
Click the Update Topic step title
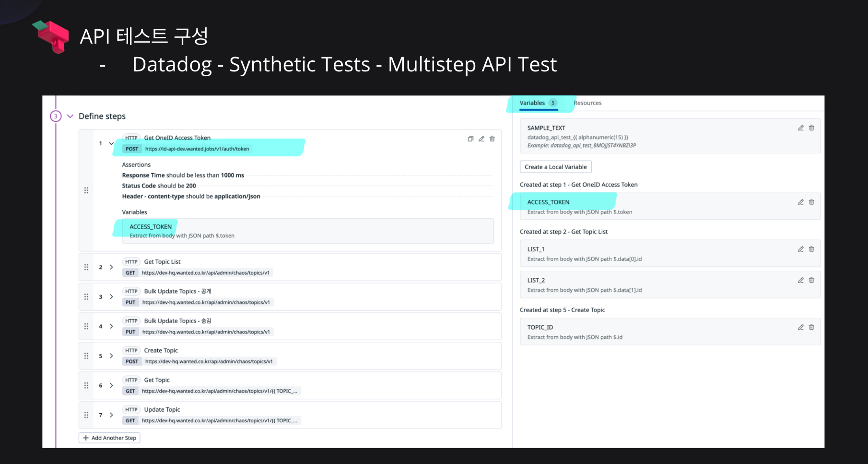tap(162, 410)
